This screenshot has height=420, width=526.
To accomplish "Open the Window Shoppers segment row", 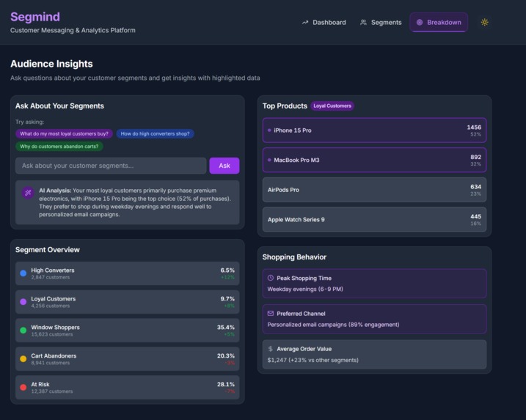I will click(128, 331).
